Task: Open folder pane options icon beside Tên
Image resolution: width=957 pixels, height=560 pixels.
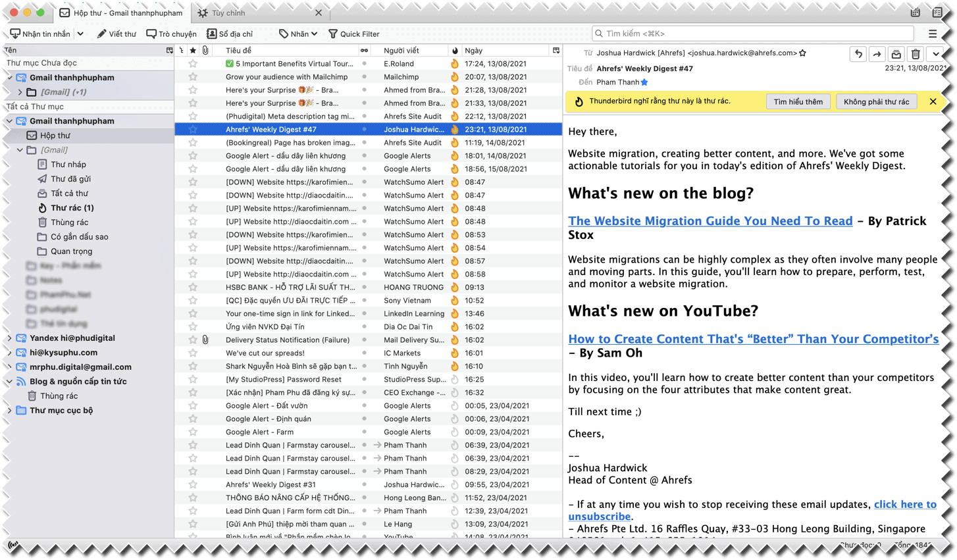Action: pyautogui.click(x=169, y=50)
